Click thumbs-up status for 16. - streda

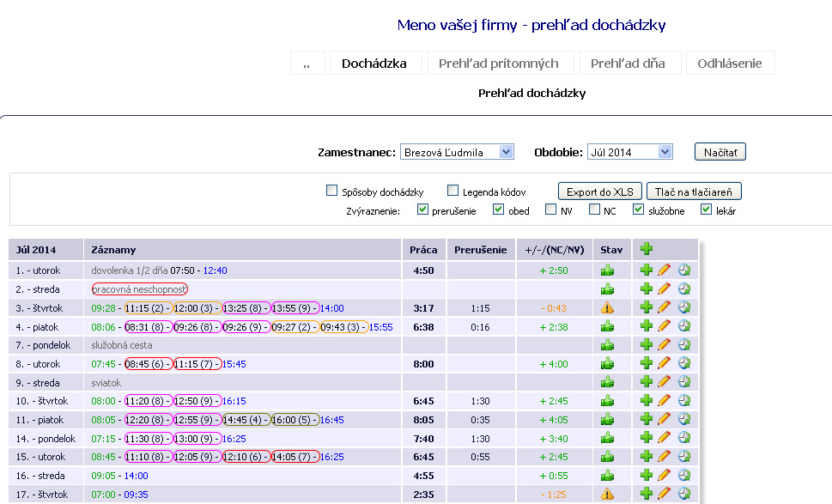[607, 476]
